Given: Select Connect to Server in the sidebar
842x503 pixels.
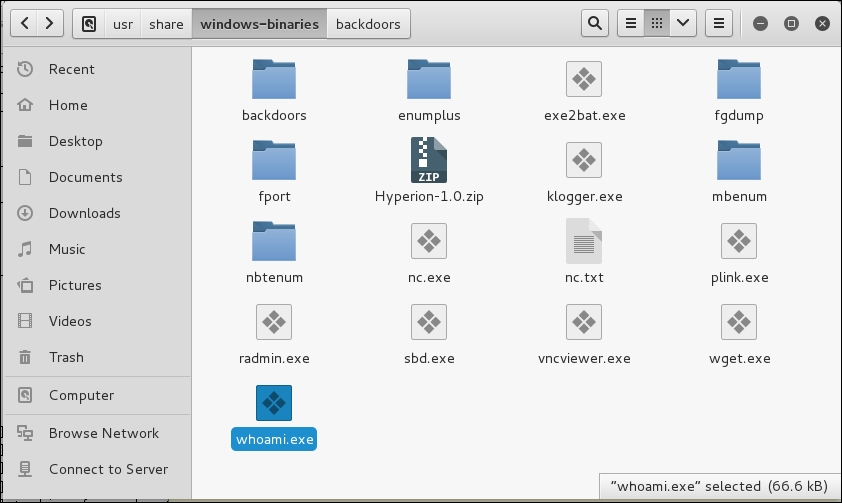Looking at the screenshot, I should (97, 469).
